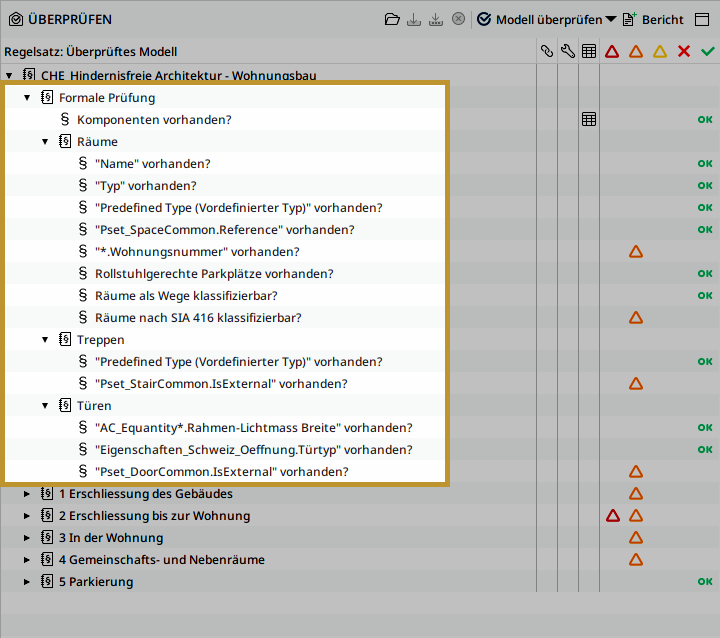Click ruleset book icon beside Türen
This screenshot has height=638, width=720.
coord(65,406)
